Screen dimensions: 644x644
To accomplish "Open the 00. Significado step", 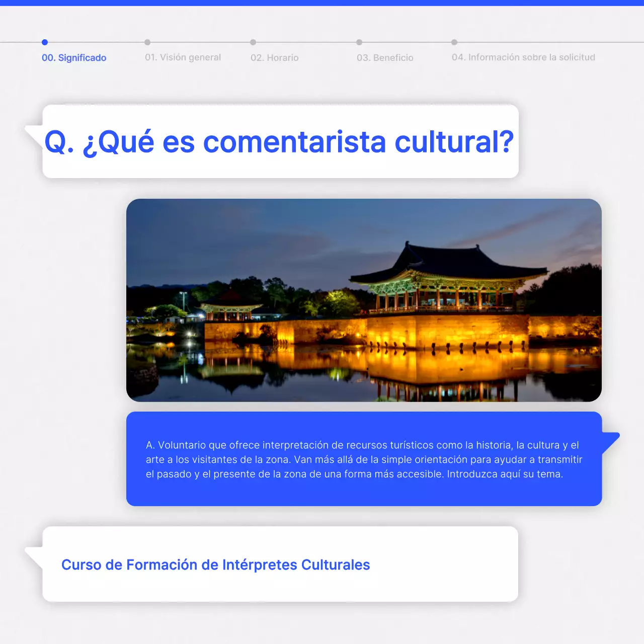I will click(x=73, y=58).
